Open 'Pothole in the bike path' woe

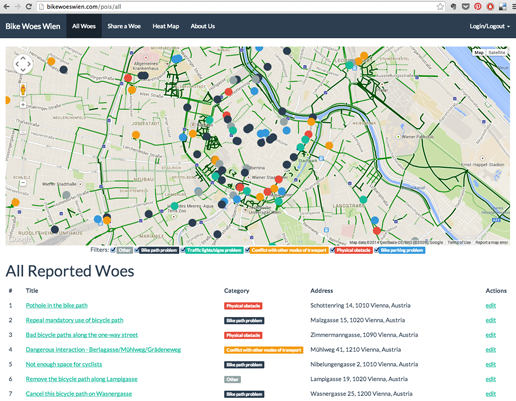point(57,305)
